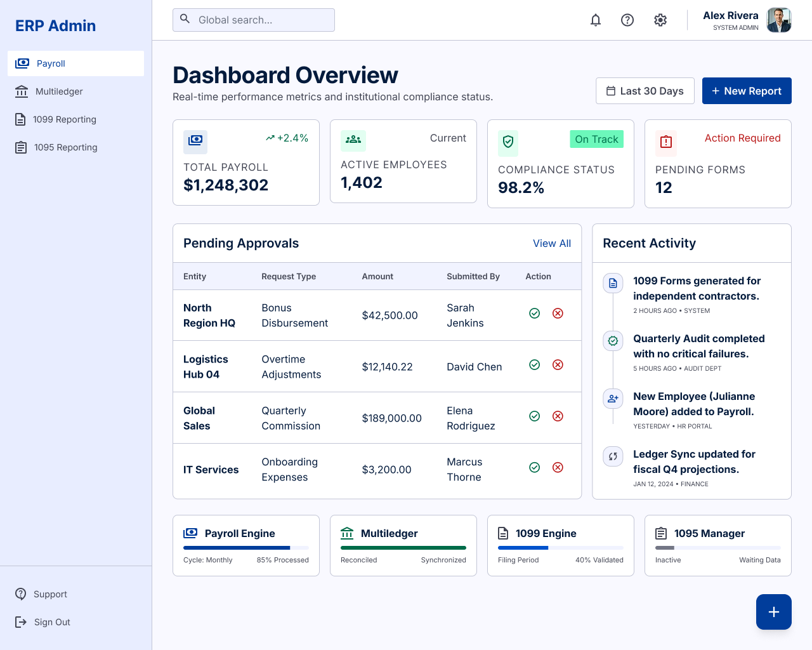Click the New Employee add-person icon
This screenshot has width=812, height=650.
point(613,399)
